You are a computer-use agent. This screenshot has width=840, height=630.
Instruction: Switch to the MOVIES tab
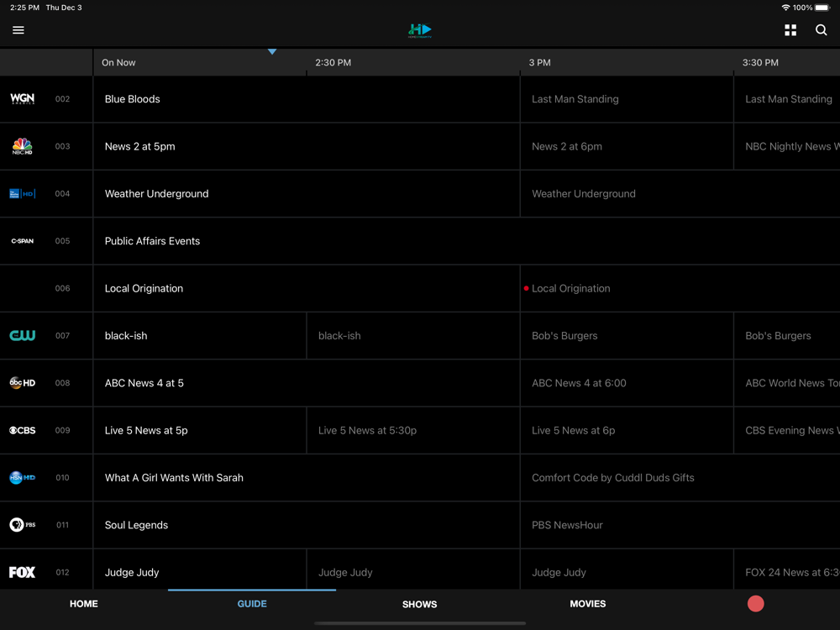tap(588, 604)
